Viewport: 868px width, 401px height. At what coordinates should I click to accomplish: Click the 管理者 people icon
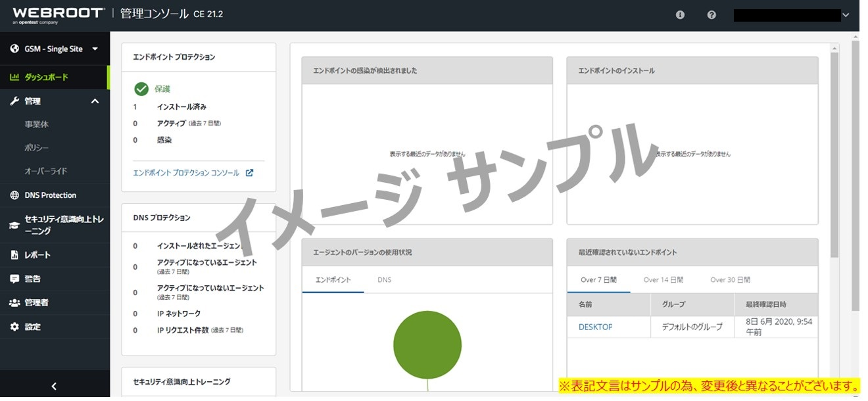pyautogui.click(x=14, y=303)
